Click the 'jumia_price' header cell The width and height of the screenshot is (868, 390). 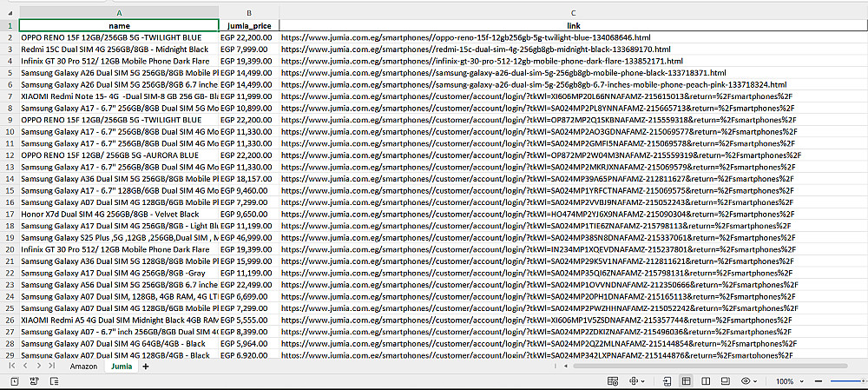[x=249, y=25]
